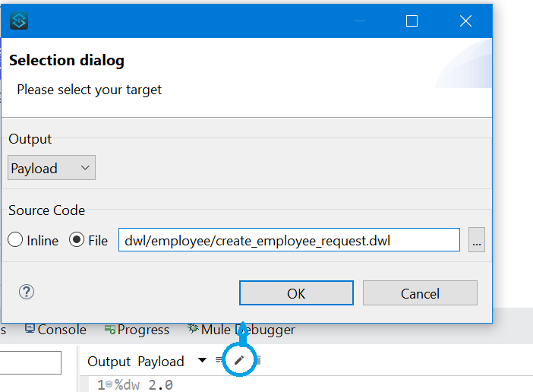
Task: Select the Inline radio button
Action: click(x=15, y=240)
